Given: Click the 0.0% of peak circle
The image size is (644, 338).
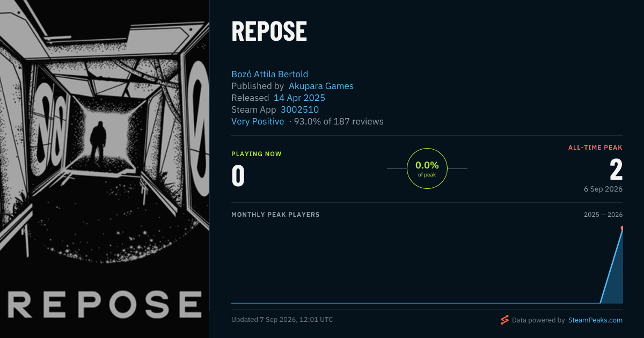Looking at the screenshot, I should tap(427, 168).
